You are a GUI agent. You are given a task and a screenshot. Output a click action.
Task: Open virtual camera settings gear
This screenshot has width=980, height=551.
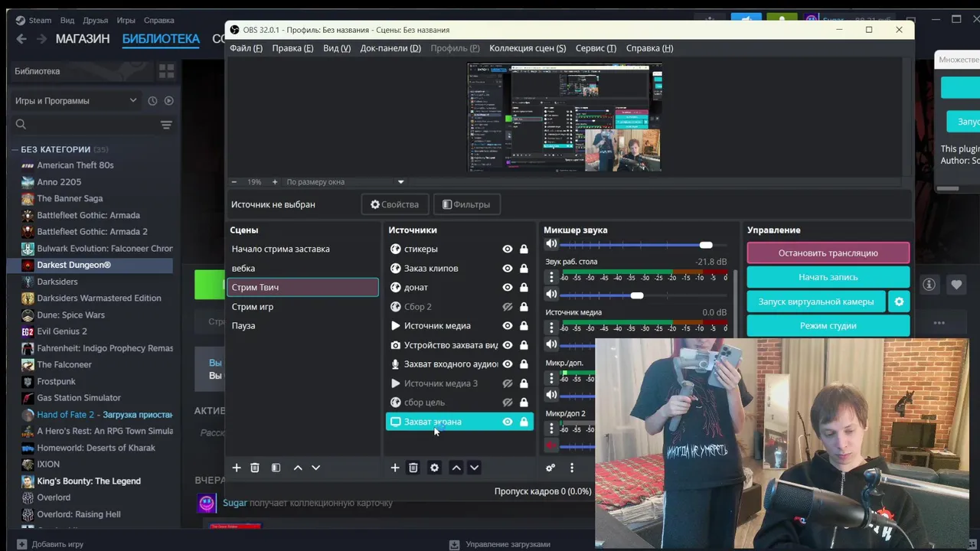coord(899,302)
